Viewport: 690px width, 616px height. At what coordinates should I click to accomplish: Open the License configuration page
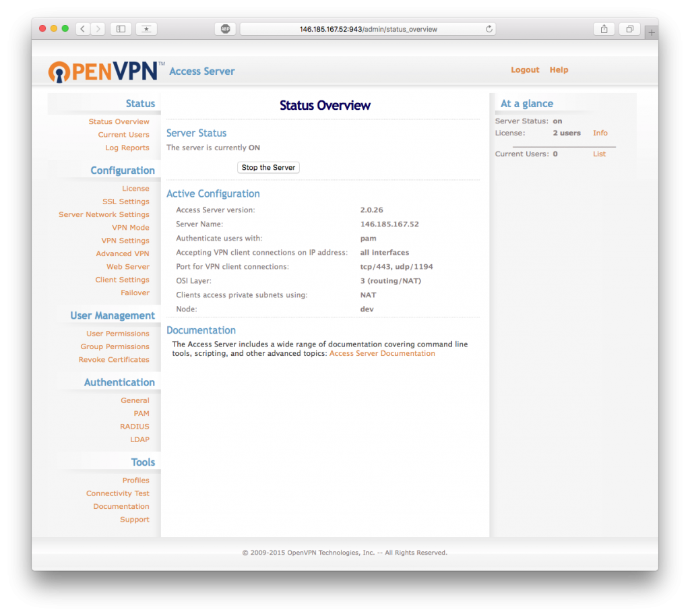pyautogui.click(x=135, y=188)
